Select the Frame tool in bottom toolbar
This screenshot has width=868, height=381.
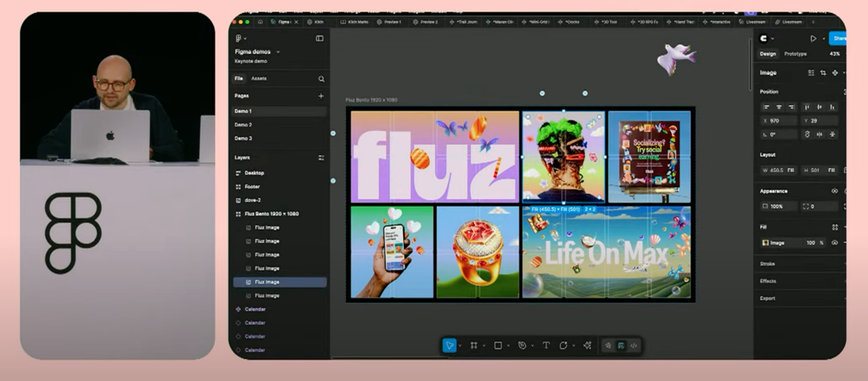[473, 346]
